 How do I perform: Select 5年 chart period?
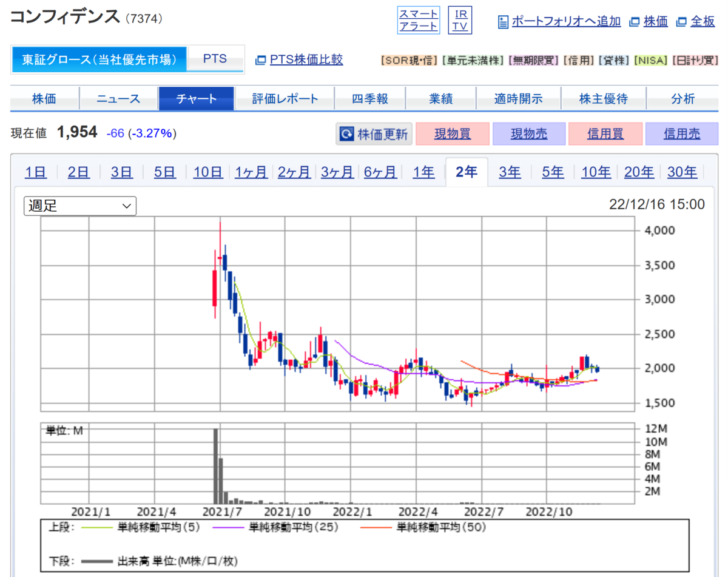(x=553, y=172)
